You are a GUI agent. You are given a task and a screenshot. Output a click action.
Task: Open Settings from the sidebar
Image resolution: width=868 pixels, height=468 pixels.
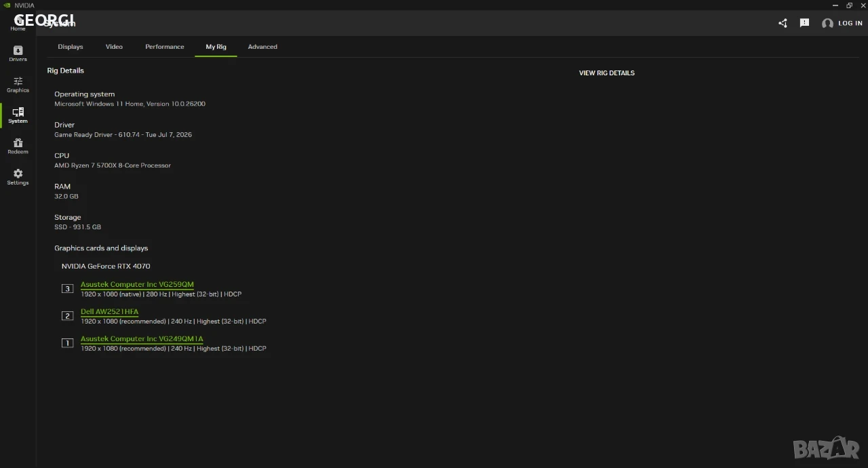tap(18, 177)
